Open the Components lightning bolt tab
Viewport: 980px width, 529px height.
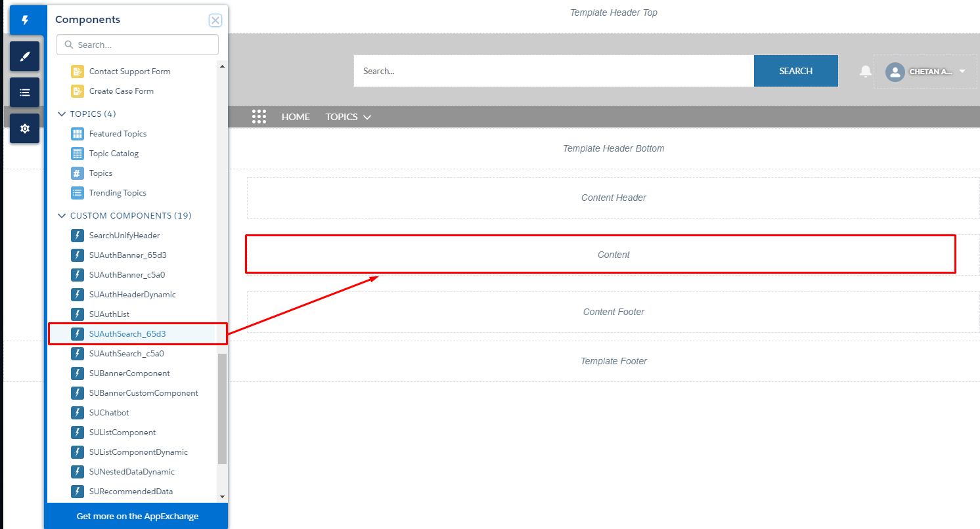tap(25, 20)
